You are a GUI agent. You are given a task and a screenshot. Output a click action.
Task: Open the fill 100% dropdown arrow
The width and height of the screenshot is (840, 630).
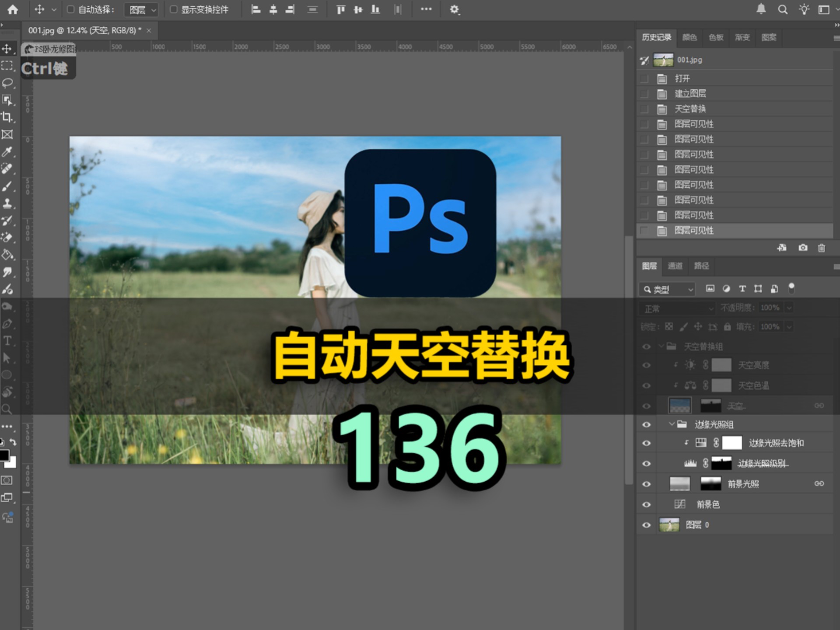[789, 327]
